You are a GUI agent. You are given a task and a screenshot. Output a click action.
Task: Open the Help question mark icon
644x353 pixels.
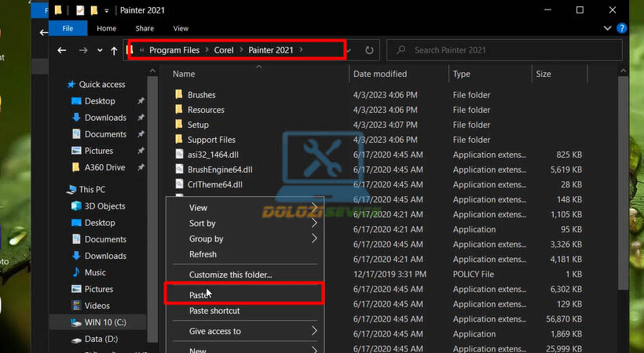621,29
